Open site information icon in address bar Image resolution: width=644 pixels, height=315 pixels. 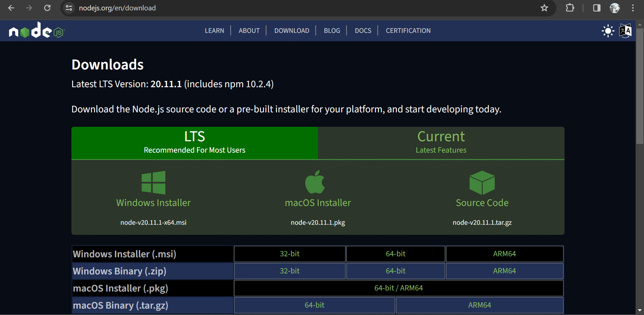pyautogui.click(x=69, y=8)
